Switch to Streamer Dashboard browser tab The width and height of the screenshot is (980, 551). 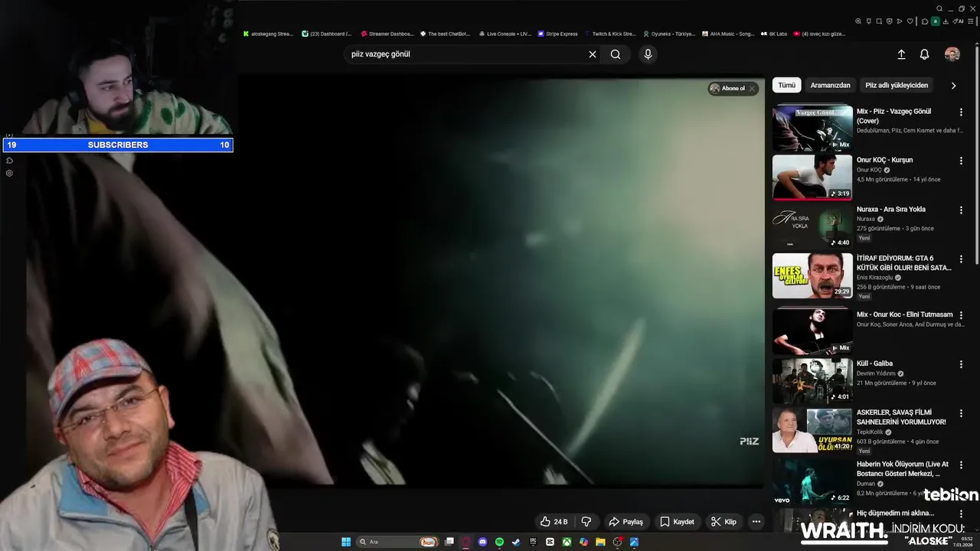tap(386, 34)
